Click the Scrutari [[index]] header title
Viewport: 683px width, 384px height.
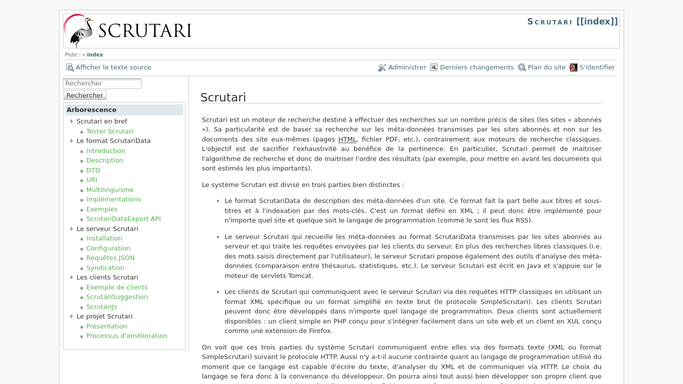(x=572, y=22)
